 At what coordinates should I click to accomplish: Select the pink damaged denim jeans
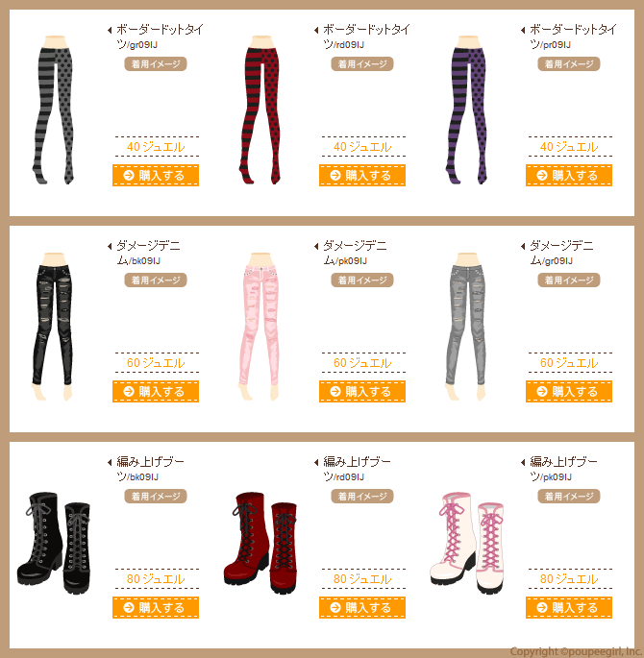(260, 327)
